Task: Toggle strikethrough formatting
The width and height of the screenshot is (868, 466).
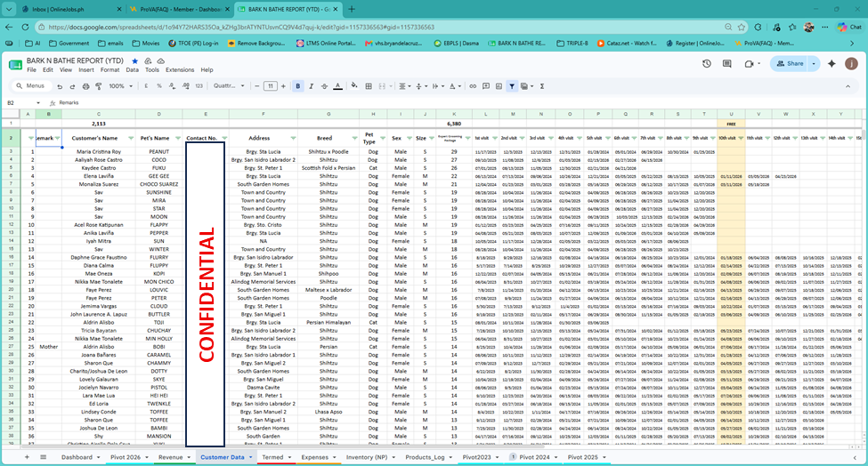Action: pos(324,86)
